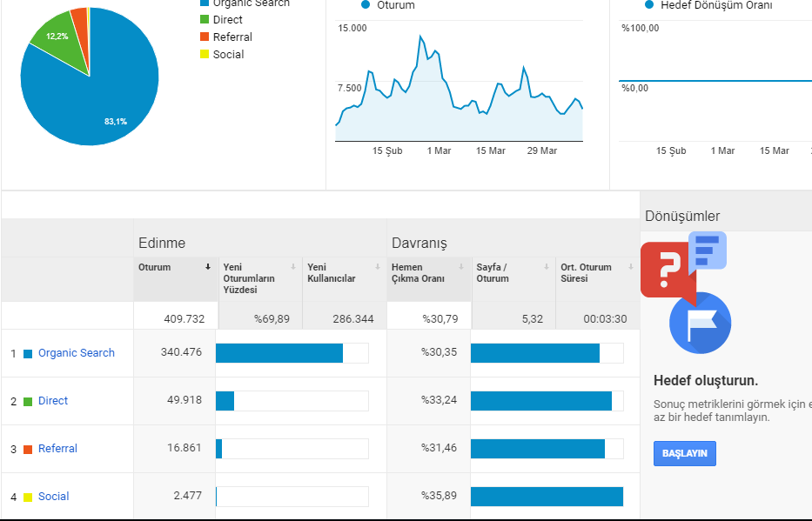Sort by Hemen Çıkma Oranı arrow
Viewport: 812px width, 521px height.
pyautogui.click(x=461, y=267)
